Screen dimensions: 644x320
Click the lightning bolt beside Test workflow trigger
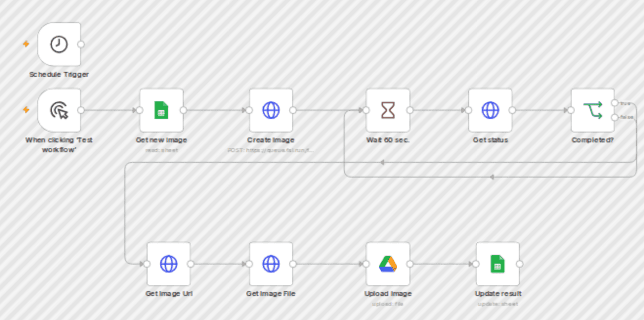[x=26, y=110]
